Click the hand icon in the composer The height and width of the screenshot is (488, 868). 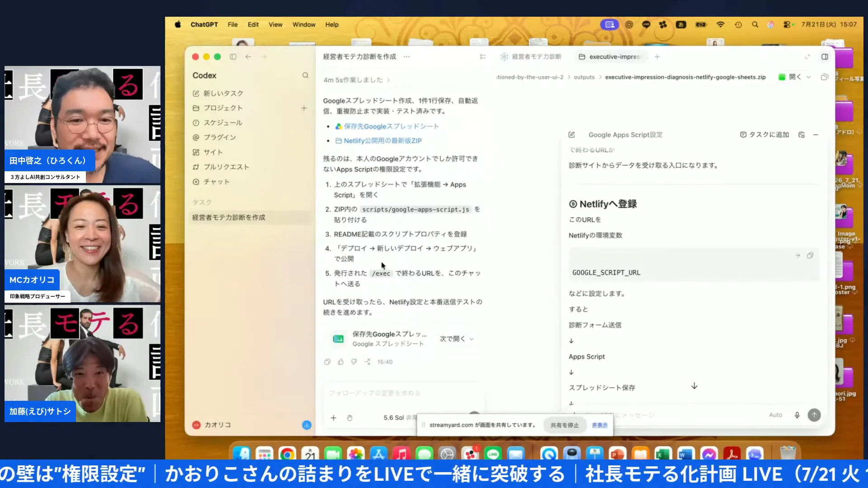349,418
